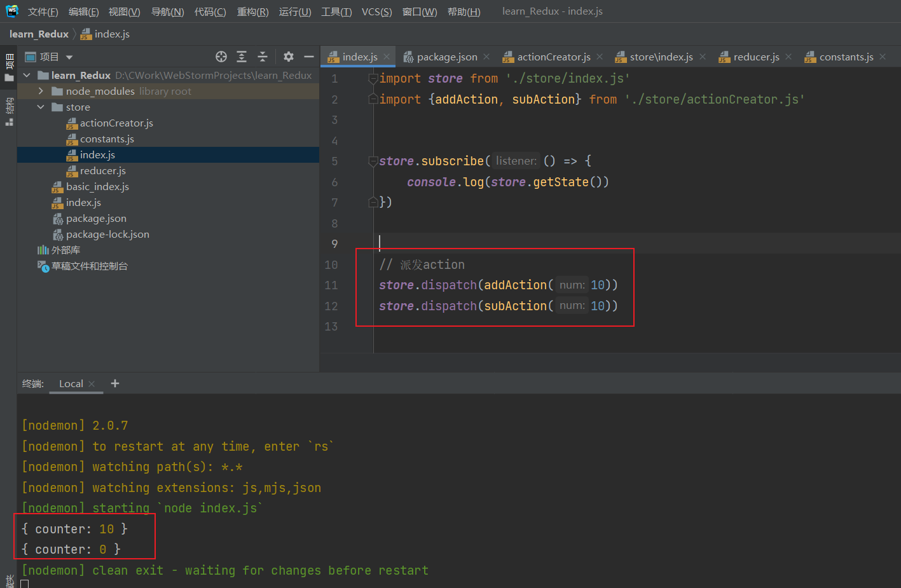Close the actionCreator.js editor tab
This screenshot has height=588, width=901.
[x=600, y=57]
